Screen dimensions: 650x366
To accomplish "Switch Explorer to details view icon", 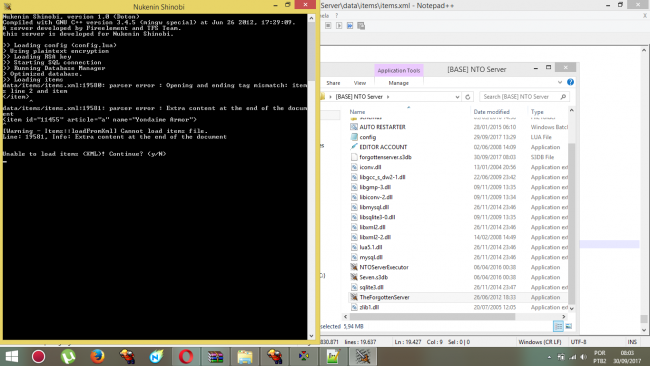I will coord(558,327).
